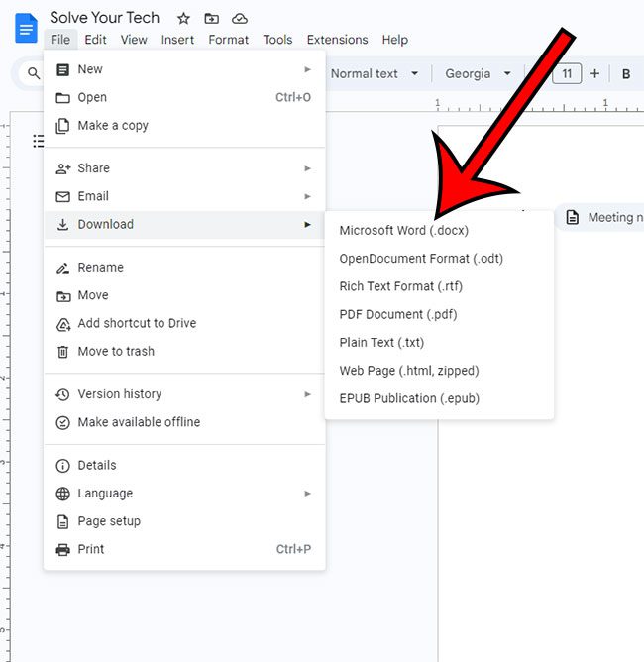Check the cloud document status icon
This screenshot has height=662, width=644.
pos(240,19)
